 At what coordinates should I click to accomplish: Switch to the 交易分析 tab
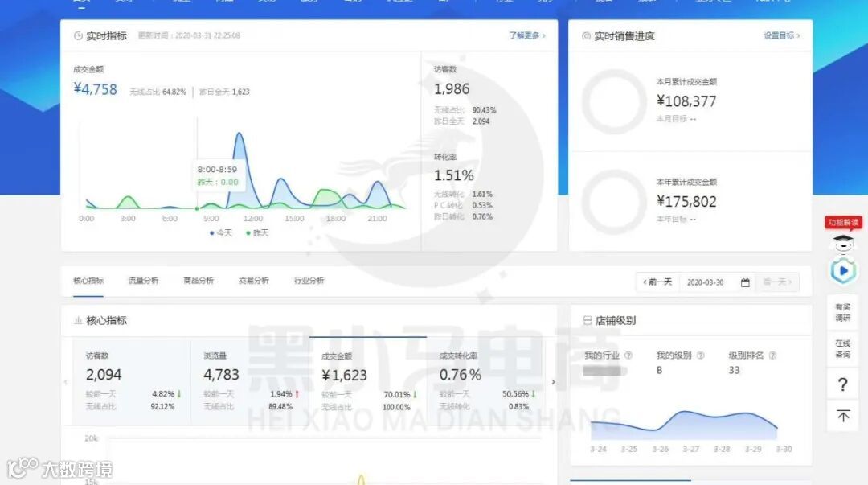(253, 281)
